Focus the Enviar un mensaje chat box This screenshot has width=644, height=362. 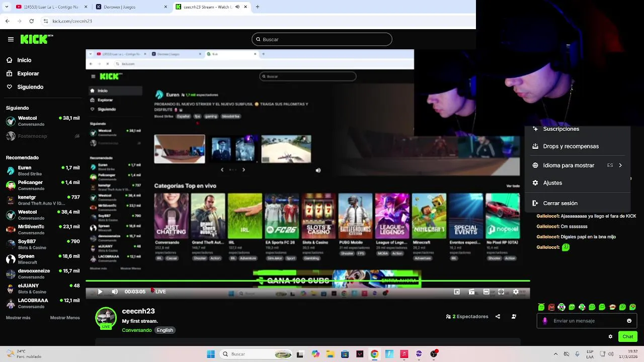click(x=587, y=321)
